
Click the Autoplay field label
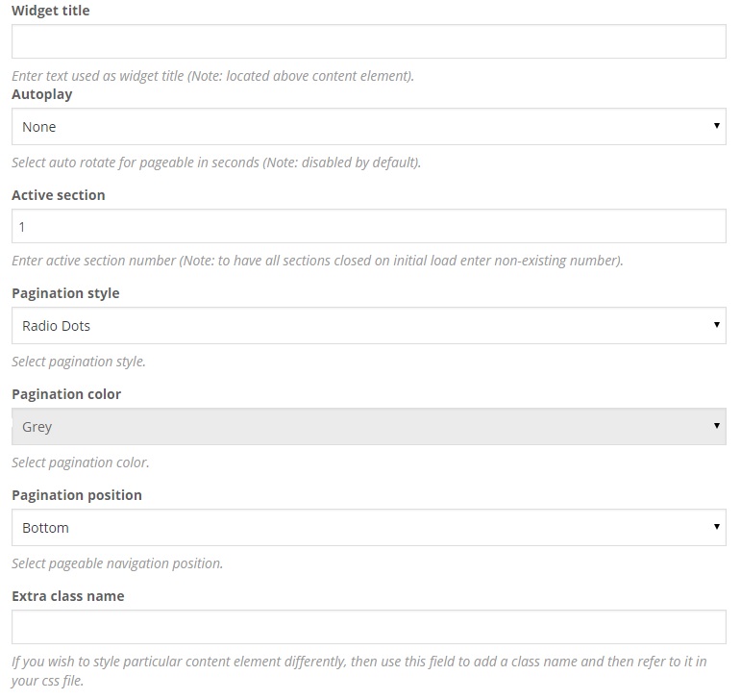click(41, 94)
